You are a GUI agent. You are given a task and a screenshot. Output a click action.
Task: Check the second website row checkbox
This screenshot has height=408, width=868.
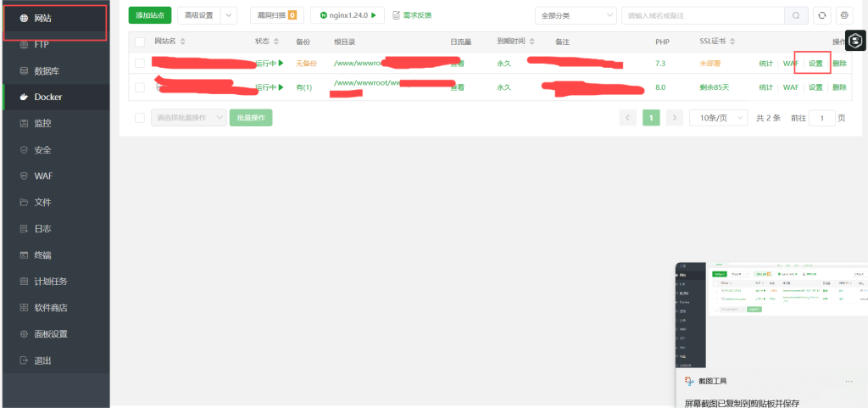[x=140, y=87]
